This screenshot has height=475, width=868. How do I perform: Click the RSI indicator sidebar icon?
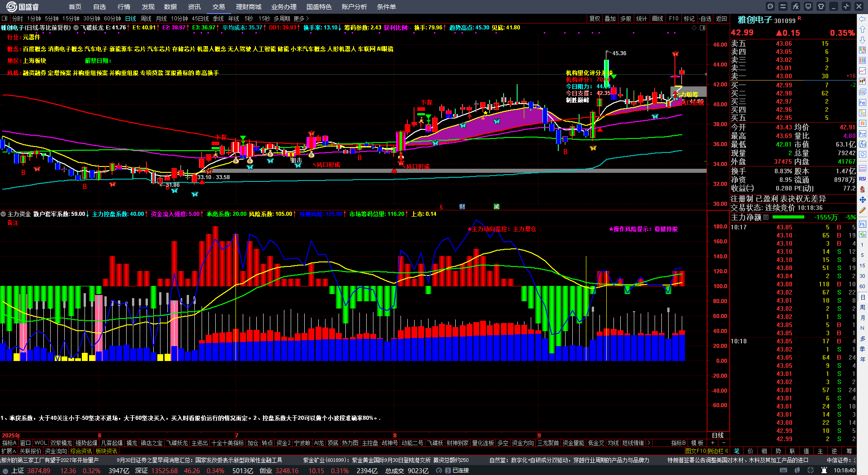(x=863, y=179)
